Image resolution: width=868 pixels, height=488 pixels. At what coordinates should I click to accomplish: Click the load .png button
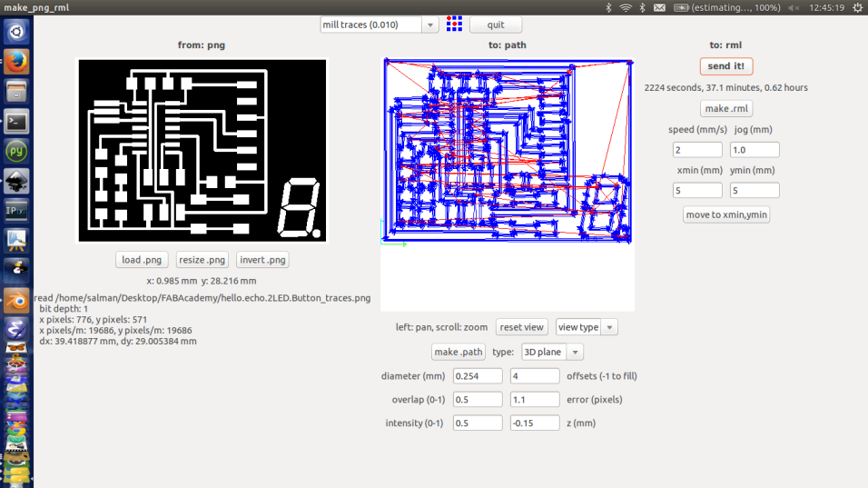[x=142, y=260]
